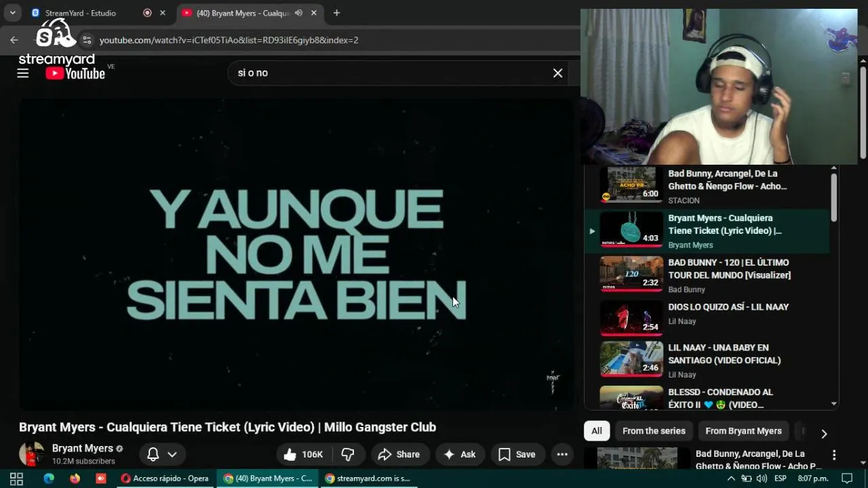Image resolution: width=868 pixels, height=488 pixels.
Task: Click the lyric video player area
Action: pos(296,254)
